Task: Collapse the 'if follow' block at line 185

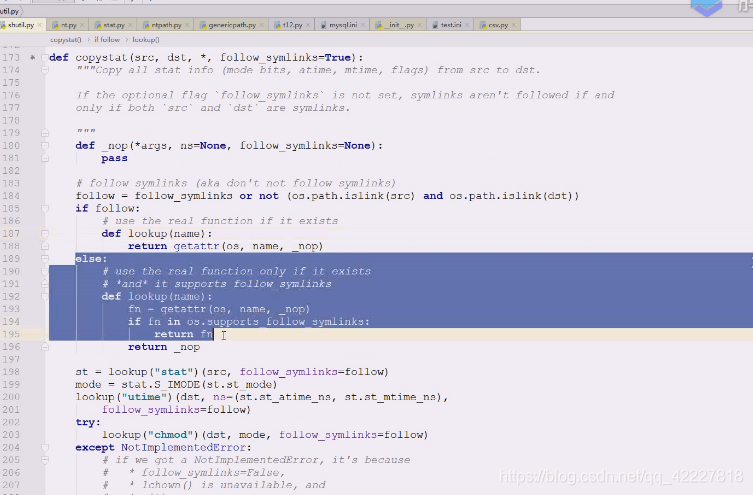Action: pyautogui.click(x=45, y=208)
